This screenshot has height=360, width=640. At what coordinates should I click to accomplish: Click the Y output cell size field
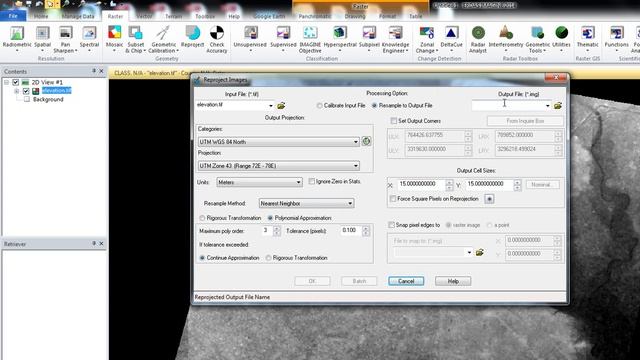(489, 184)
